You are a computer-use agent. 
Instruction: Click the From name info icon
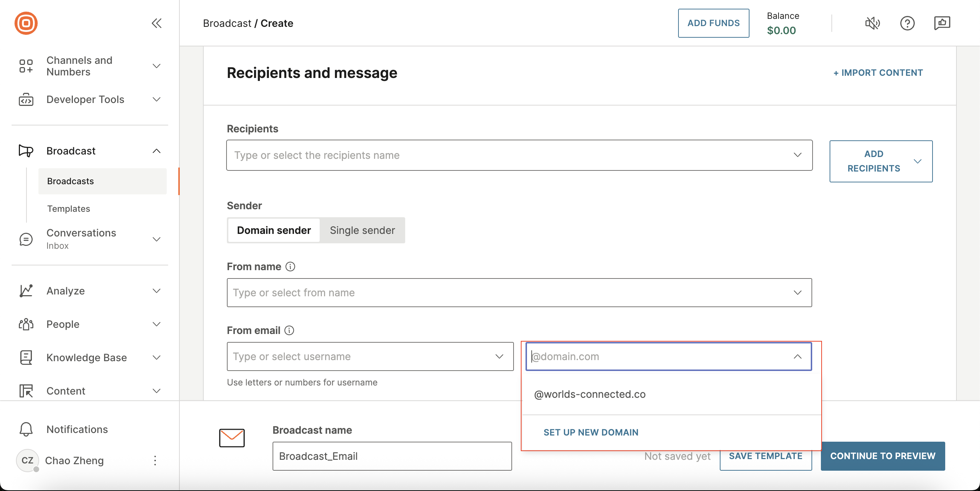(x=290, y=267)
